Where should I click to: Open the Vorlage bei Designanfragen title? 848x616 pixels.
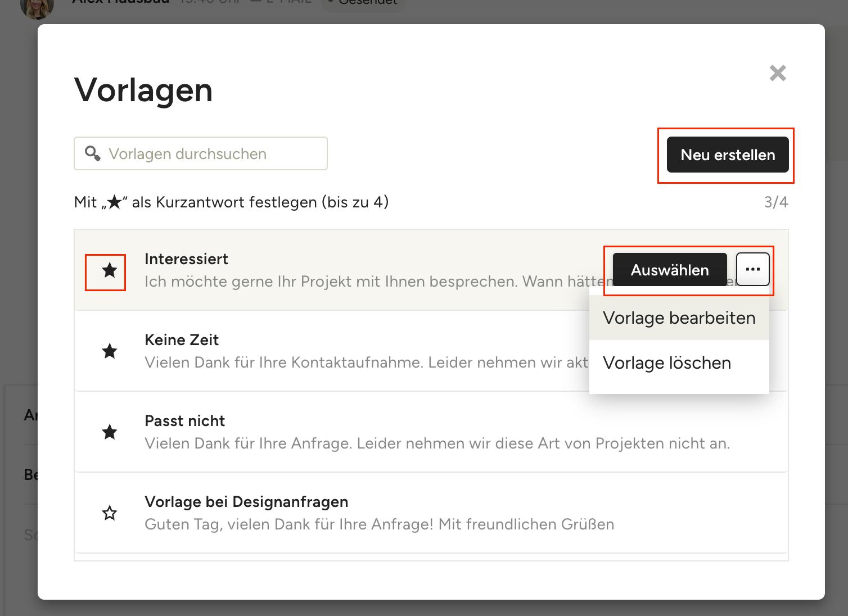click(x=246, y=502)
